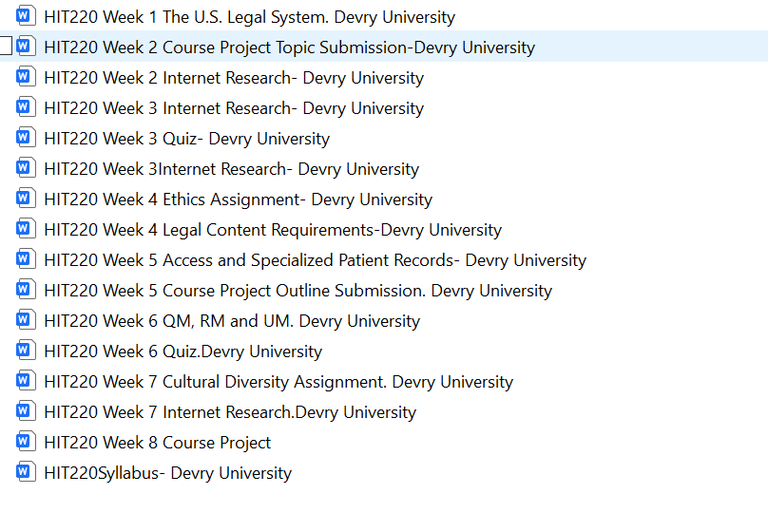Select file name HIT220 Week 6 Quiz.Devry University
The height and width of the screenshot is (532, 768).
click(x=183, y=351)
